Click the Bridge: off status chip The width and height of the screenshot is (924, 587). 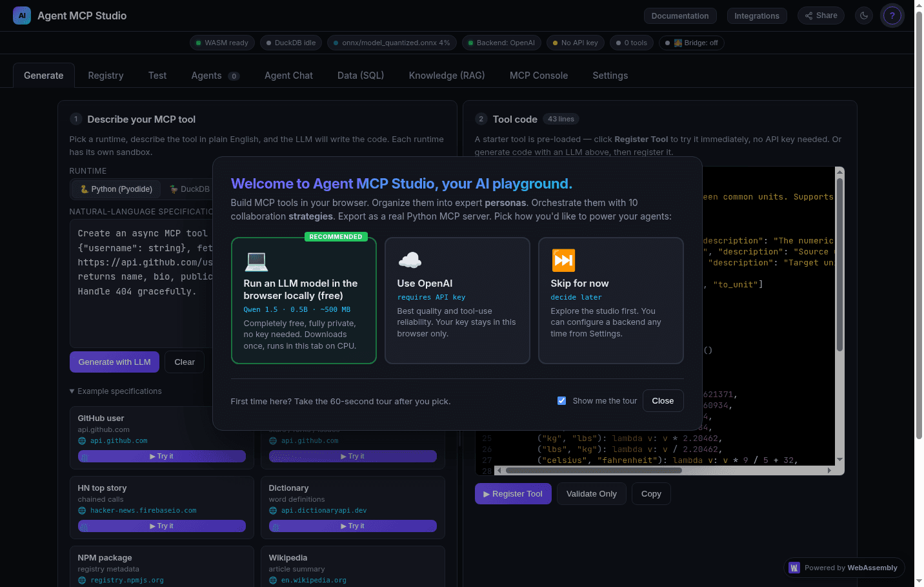(x=691, y=43)
